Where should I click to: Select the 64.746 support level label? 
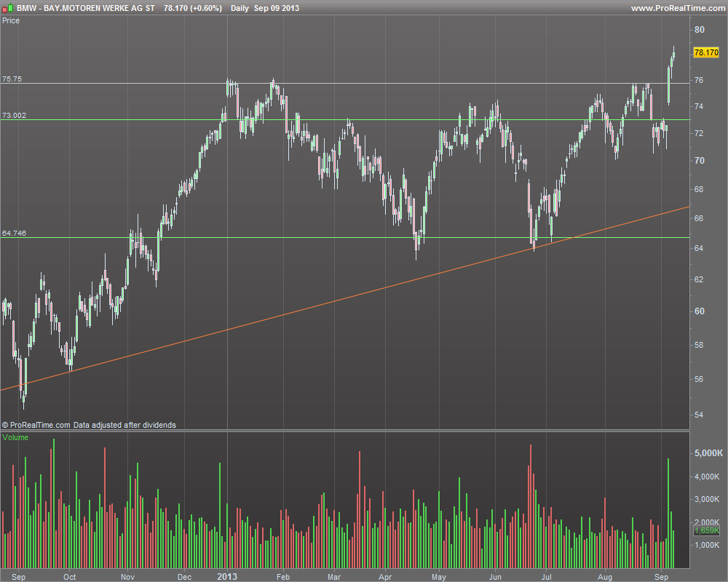(15, 233)
